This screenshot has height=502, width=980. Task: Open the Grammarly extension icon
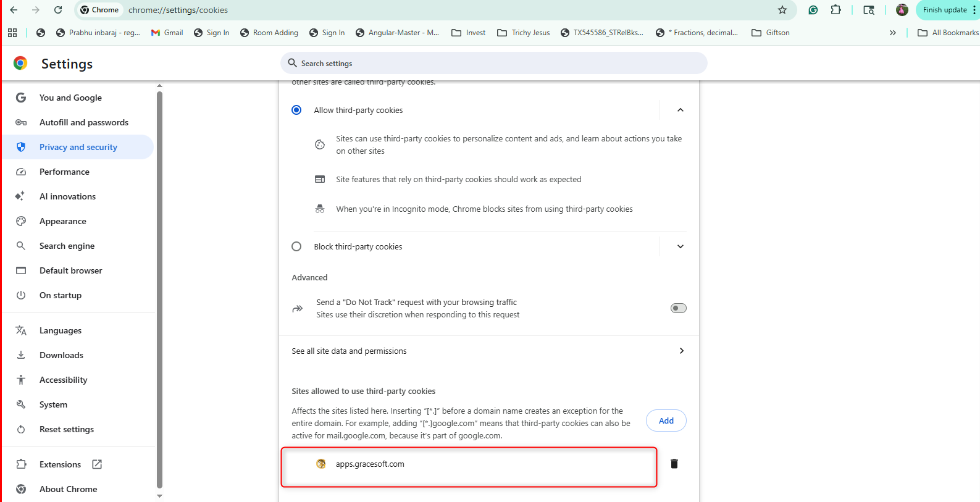(x=813, y=10)
